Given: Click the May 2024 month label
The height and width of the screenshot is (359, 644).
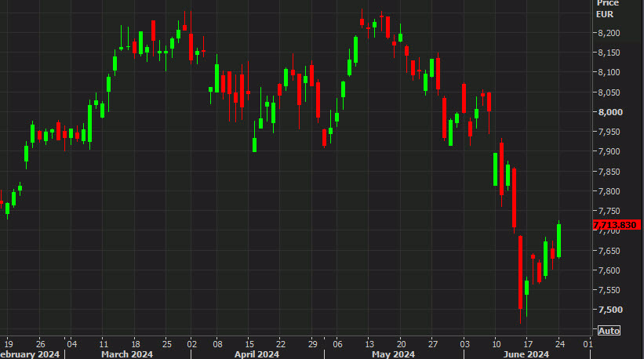Looking at the screenshot, I should coord(393,354).
